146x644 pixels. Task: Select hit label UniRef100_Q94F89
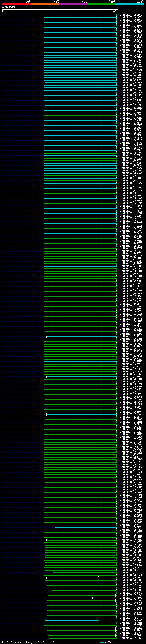(131, 100)
